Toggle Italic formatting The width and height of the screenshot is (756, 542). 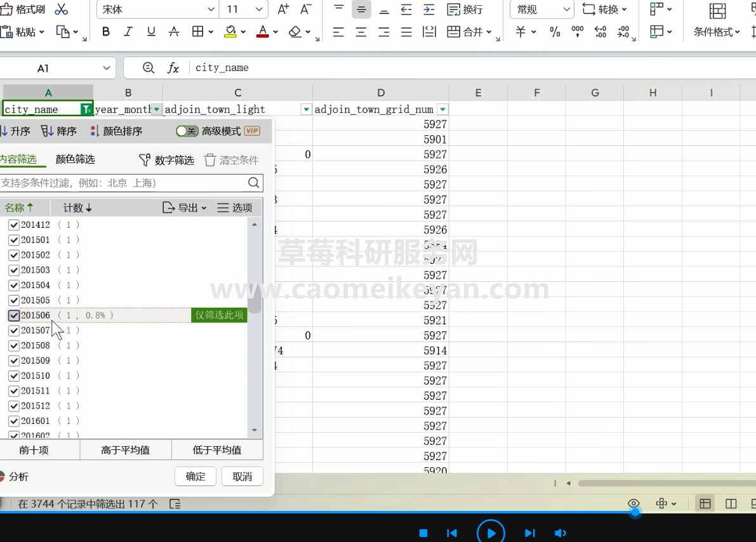128,32
